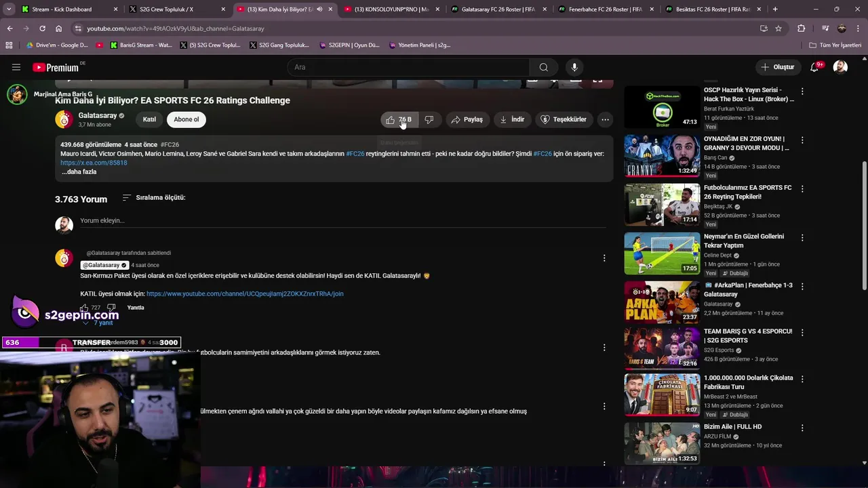The height and width of the screenshot is (488, 868).
Task: Focus the YouTube Ara search box
Action: (409, 67)
